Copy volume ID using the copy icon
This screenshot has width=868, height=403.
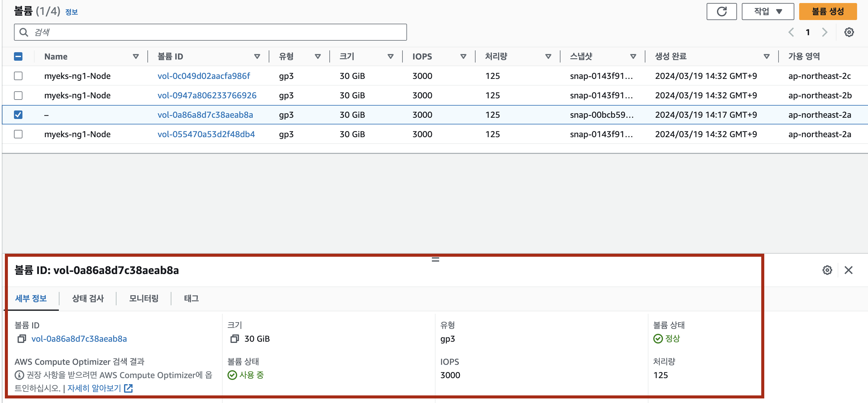pyautogui.click(x=22, y=339)
